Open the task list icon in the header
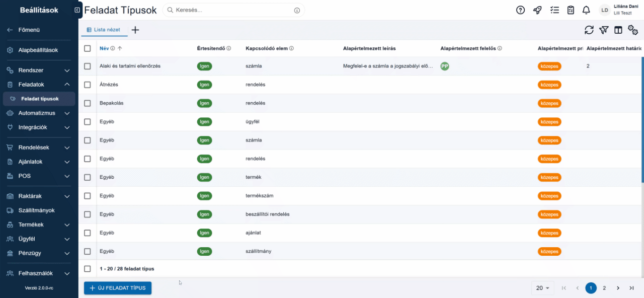 click(x=554, y=10)
